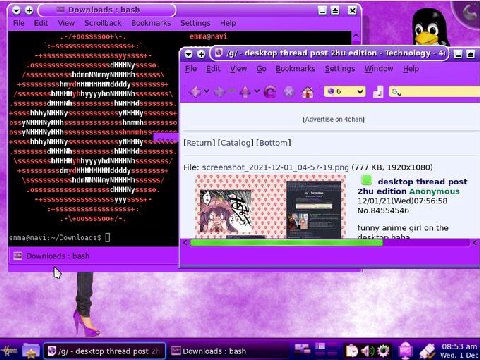Image resolution: width=480 pixels, height=360 pixels.
Task: Open the terminal's Bookmarks menu
Action: point(151,23)
